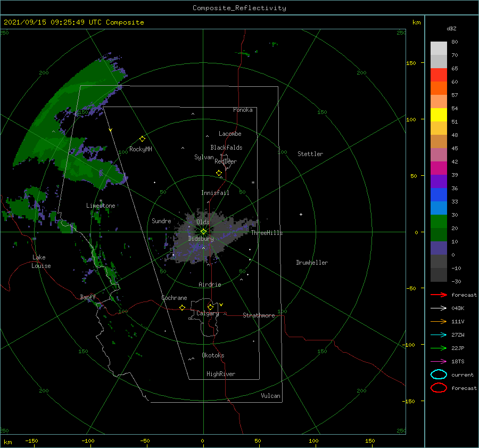
Task: Select the yellow diamond marker near Cochrane
Action: pyautogui.click(x=182, y=307)
